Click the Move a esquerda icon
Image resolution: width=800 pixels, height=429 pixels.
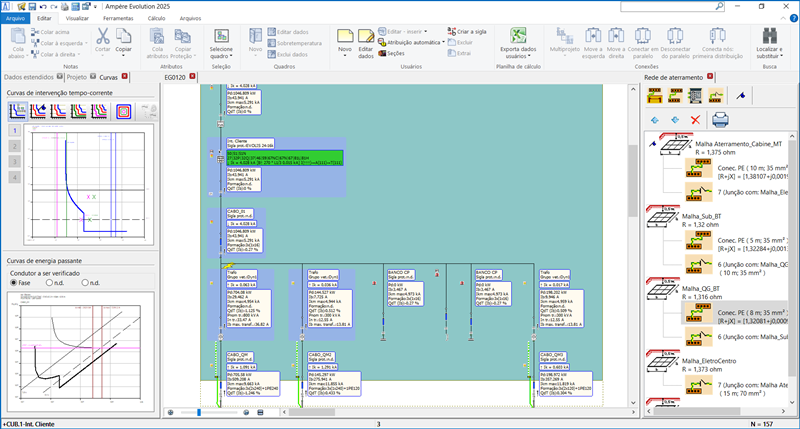(593, 36)
